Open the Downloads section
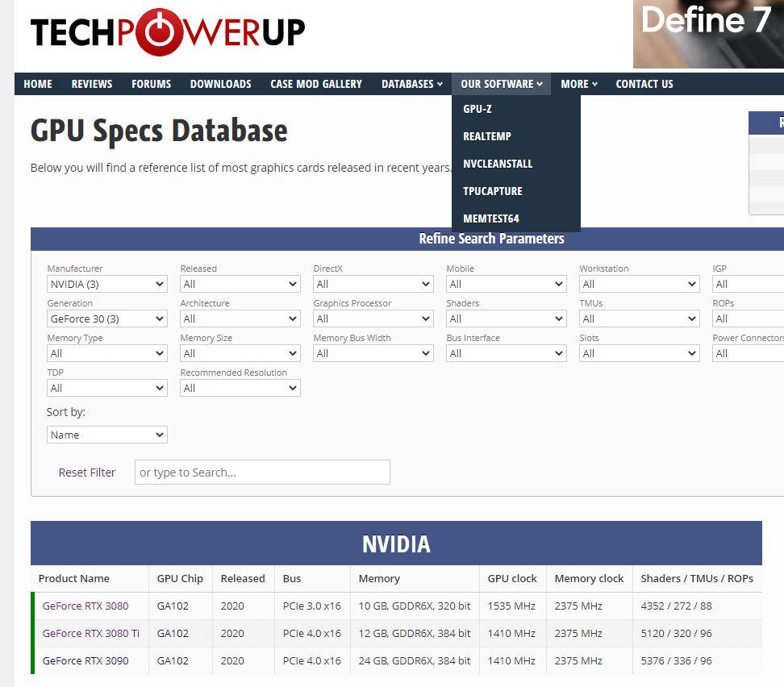 tap(220, 84)
